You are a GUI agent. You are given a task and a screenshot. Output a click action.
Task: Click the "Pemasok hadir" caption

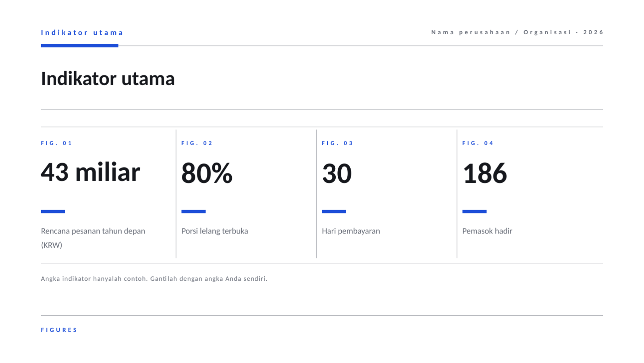pyautogui.click(x=487, y=231)
